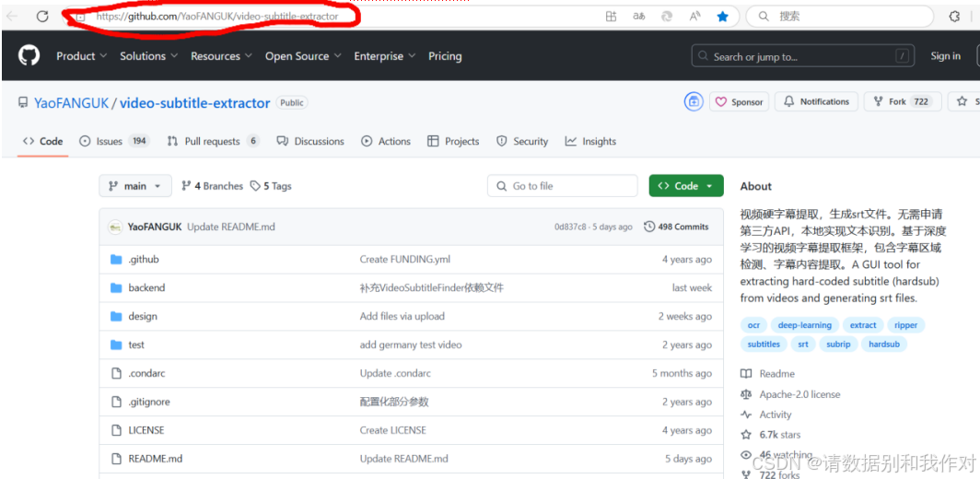Viewport: 980px width, 479px height.
Task: View the 6.7k stars link
Action: pos(771,435)
